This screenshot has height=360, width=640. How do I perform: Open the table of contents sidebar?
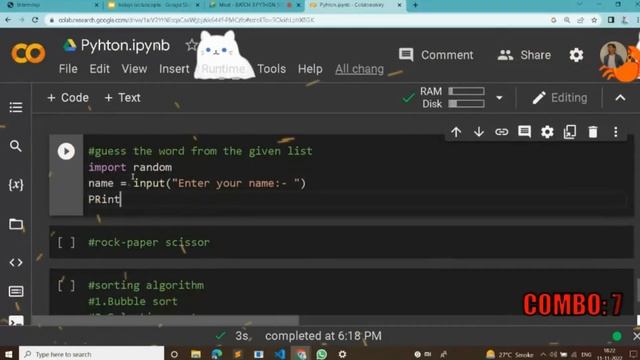(16, 107)
